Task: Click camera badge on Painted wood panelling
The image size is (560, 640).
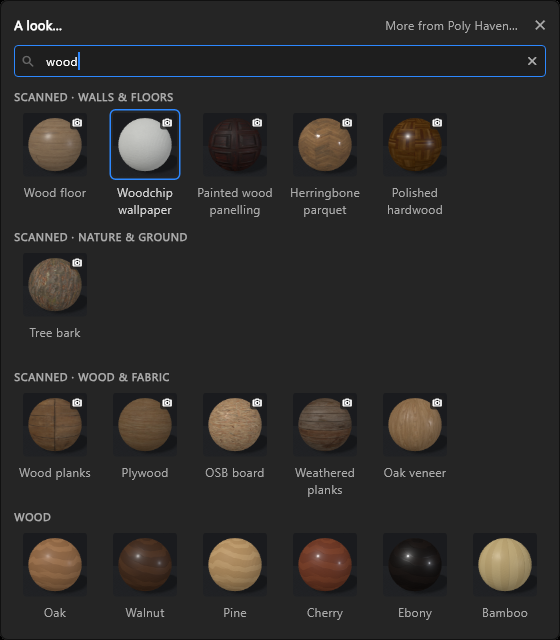Action: click(x=257, y=122)
